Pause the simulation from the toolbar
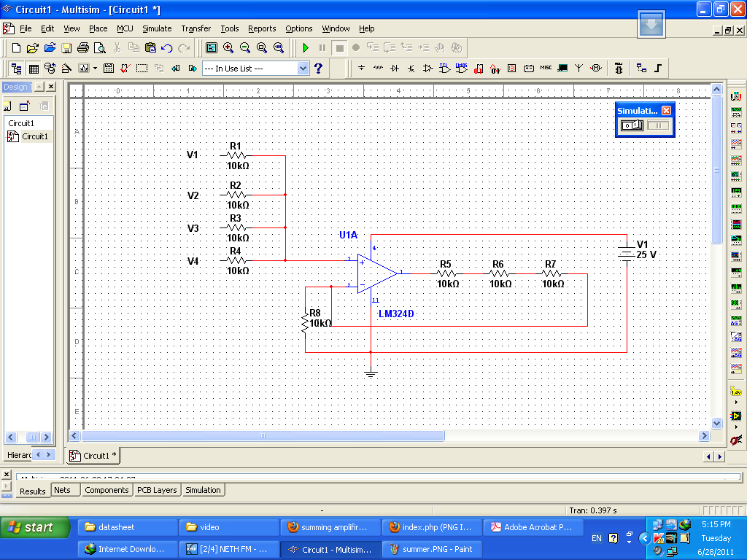This screenshot has height=560, width=747. click(322, 47)
